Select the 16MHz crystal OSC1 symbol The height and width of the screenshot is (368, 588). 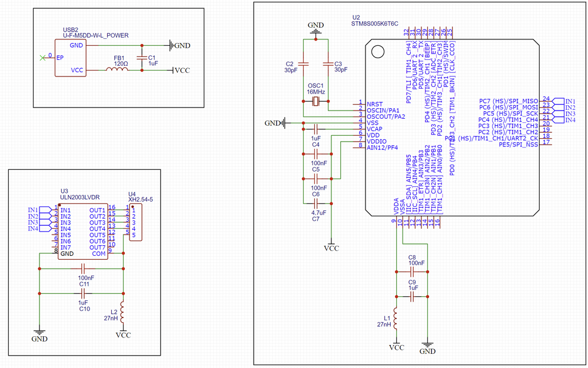click(315, 101)
